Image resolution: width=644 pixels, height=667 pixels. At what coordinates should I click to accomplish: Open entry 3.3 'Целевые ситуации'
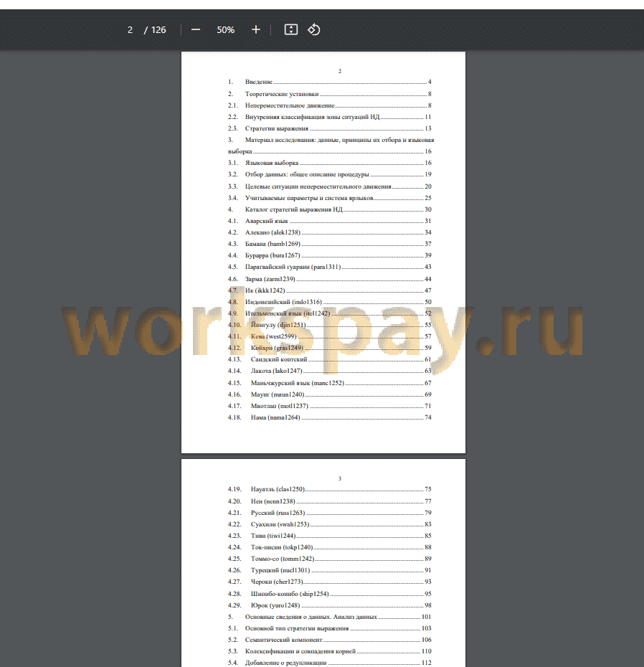click(330, 186)
